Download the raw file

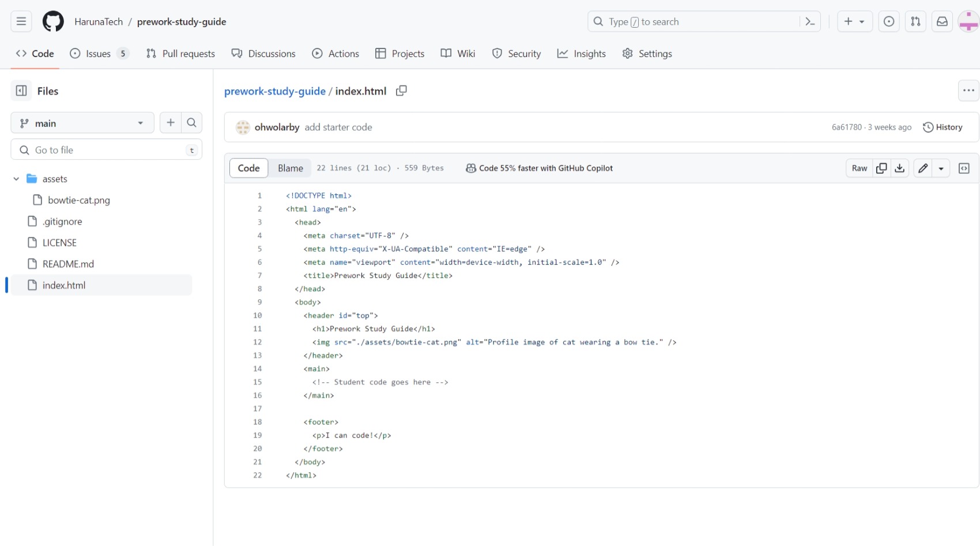click(x=900, y=168)
